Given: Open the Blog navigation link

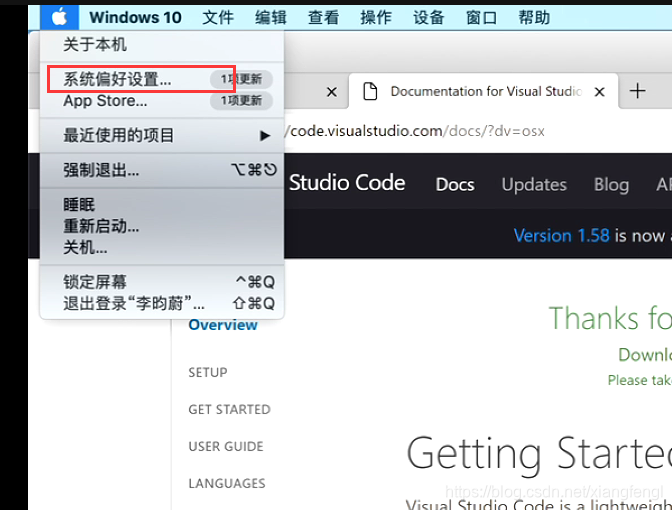Looking at the screenshot, I should coord(612,185).
